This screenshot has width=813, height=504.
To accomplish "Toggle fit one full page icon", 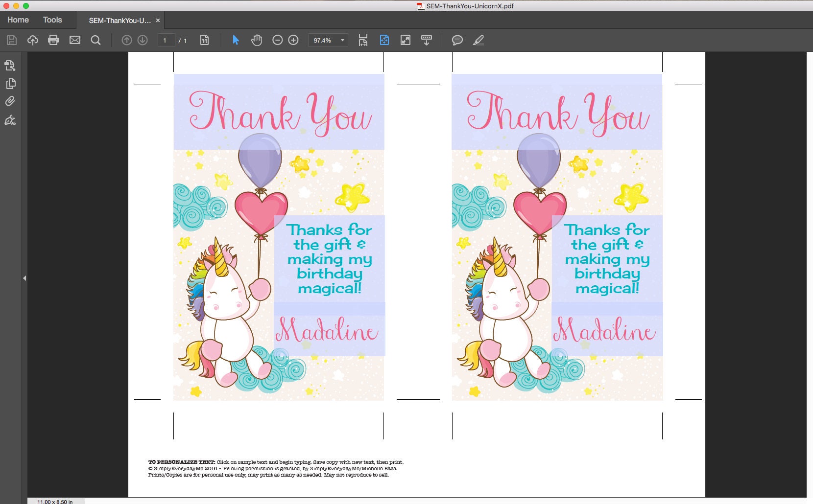I will 384,40.
